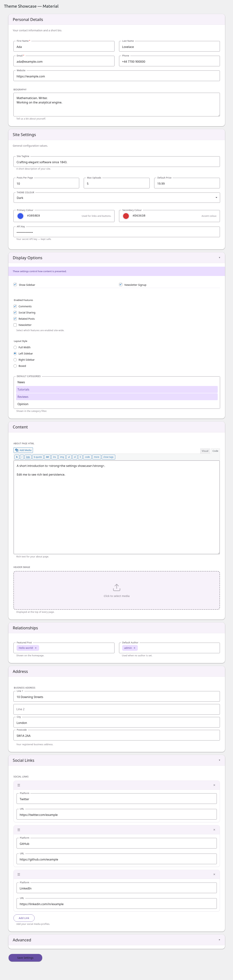Select Opinion in Default Categories
This screenshot has width=233, height=980.
[x=117, y=404]
